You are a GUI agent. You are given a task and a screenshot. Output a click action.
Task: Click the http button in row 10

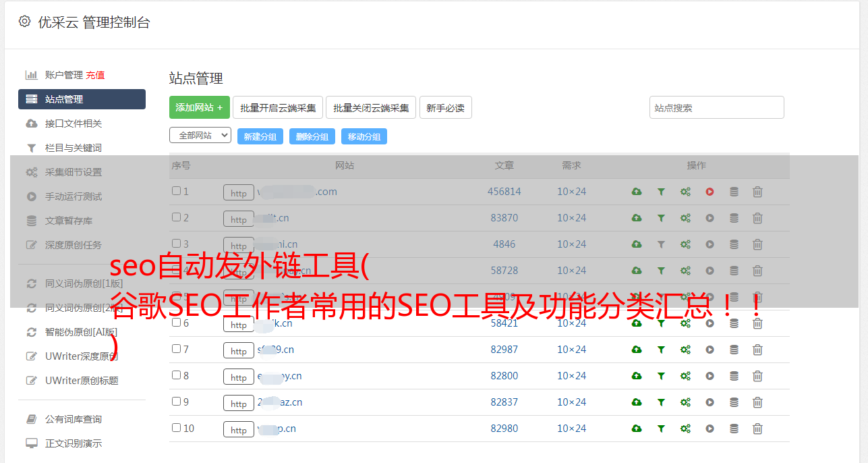[x=239, y=429]
